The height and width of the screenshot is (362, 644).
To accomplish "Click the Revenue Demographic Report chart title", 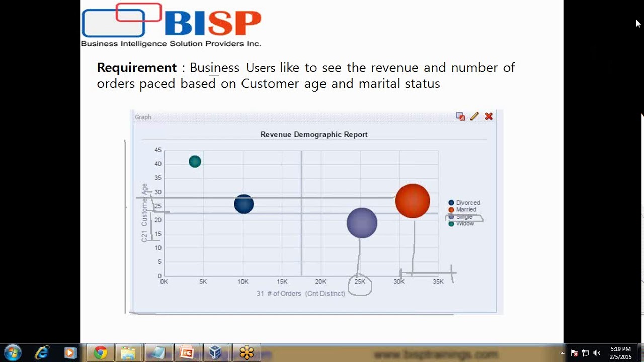I will pyautogui.click(x=314, y=134).
